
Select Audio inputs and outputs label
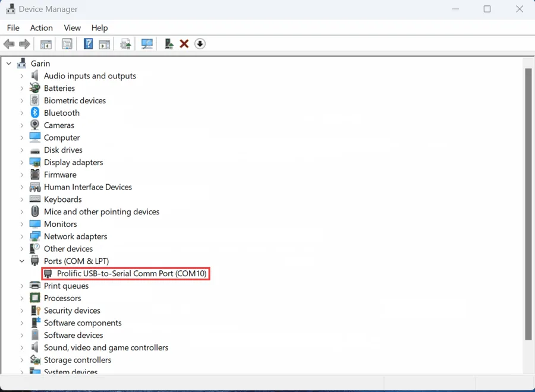pyautogui.click(x=90, y=75)
